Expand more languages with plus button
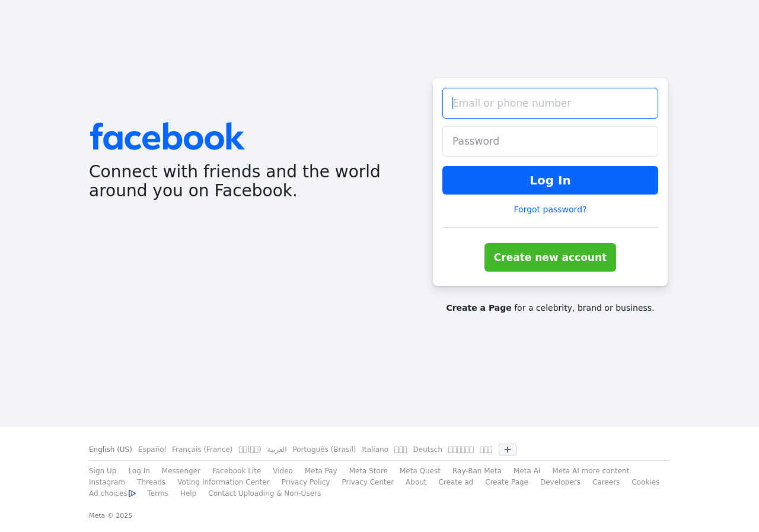759x532 pixels. (x=507, y=450)
